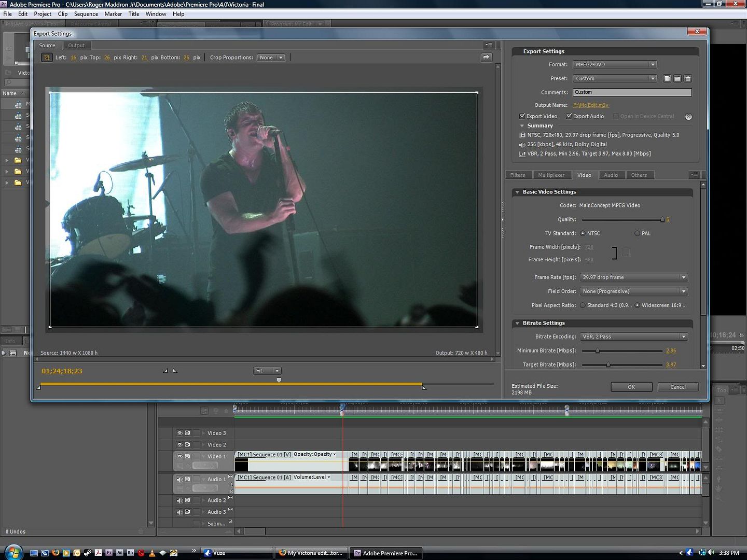Screen dimensions: 747x560
Task: Switch to the Filters tab
Action: pos(518,175)
